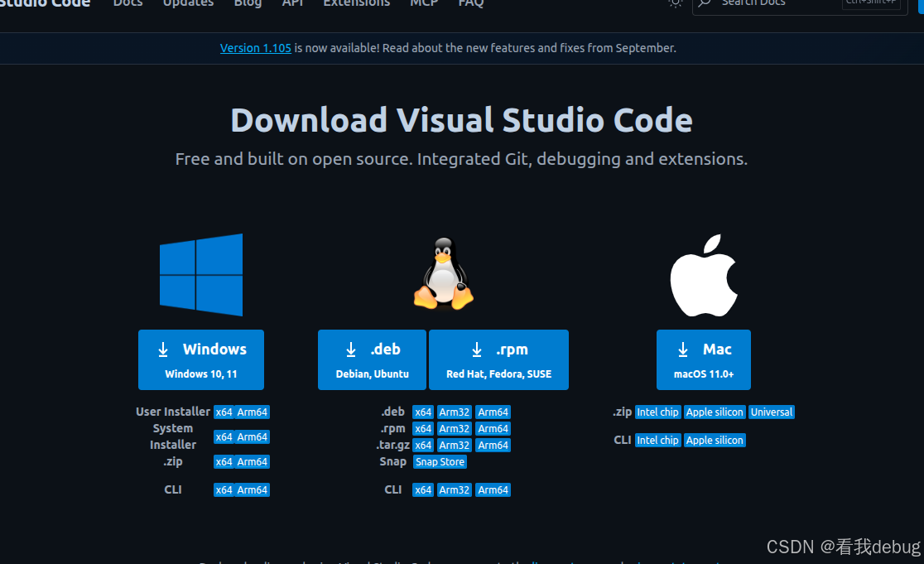Select Linux CLI Arm32 download
The image size is (924, 564).
tap(455, 489)
